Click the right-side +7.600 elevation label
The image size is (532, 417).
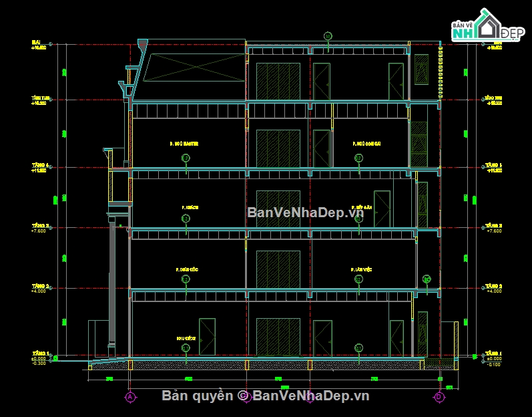tap(494, 231)
